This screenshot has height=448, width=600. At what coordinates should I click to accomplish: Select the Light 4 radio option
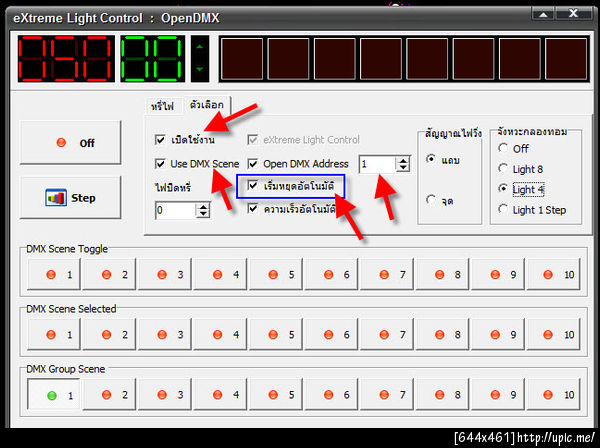pos(503,189)
